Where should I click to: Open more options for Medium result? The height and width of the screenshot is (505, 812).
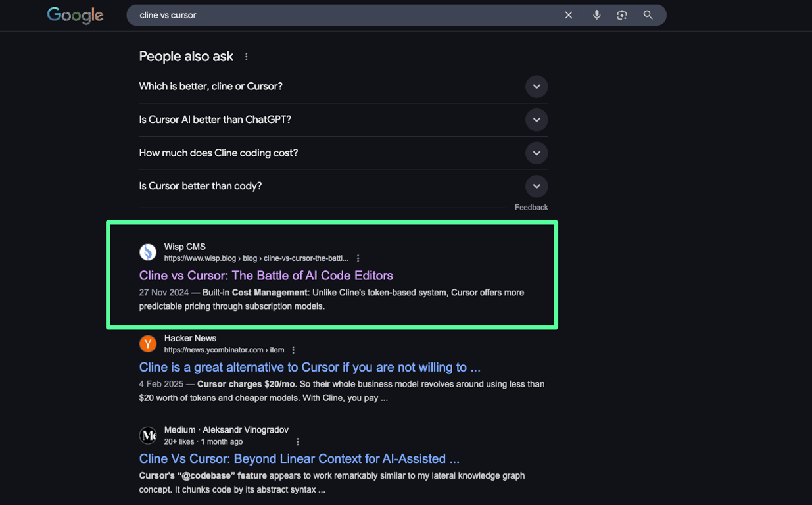(297, 441)
